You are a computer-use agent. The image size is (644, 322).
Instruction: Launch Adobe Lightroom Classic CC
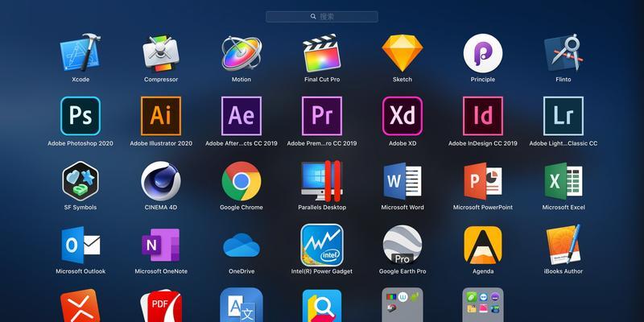563,116
